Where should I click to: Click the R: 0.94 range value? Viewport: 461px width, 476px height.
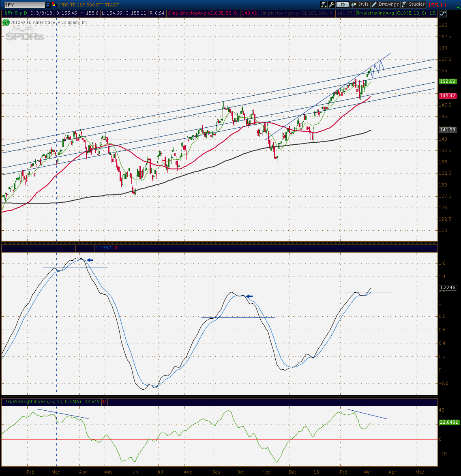(x=157, y=13)
